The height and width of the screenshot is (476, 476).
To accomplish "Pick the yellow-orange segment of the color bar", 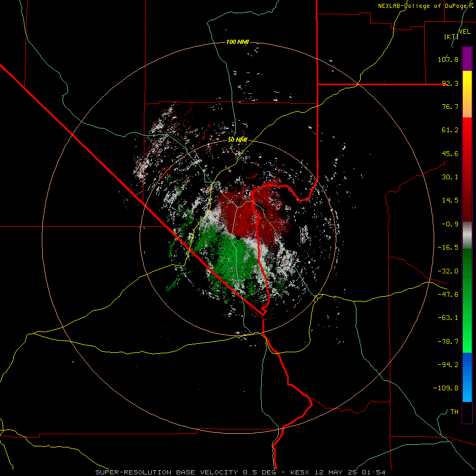I will [x=467, y=94].
